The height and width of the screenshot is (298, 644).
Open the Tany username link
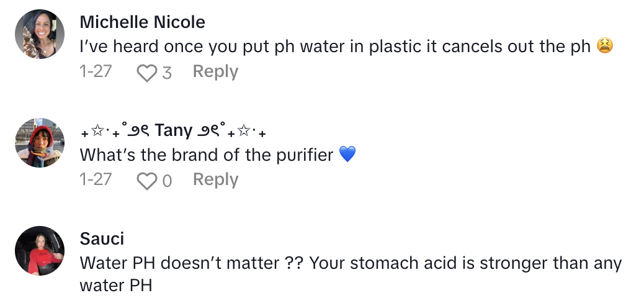coord(173,130)
